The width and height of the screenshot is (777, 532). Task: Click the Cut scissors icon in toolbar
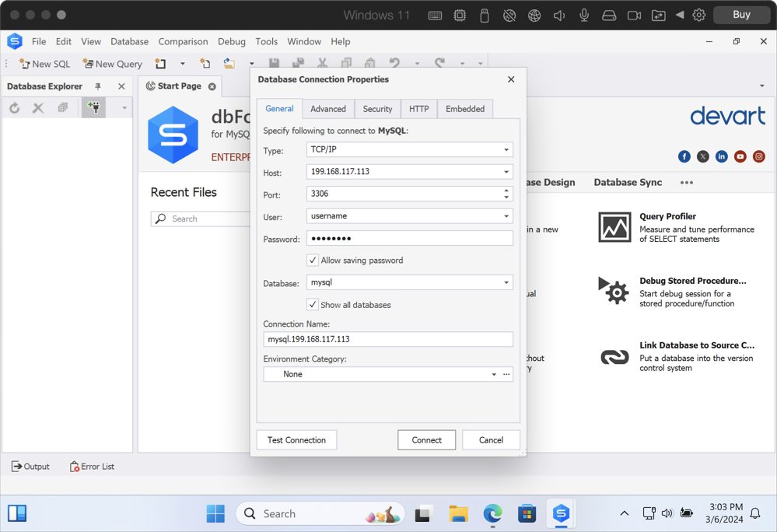322,64
